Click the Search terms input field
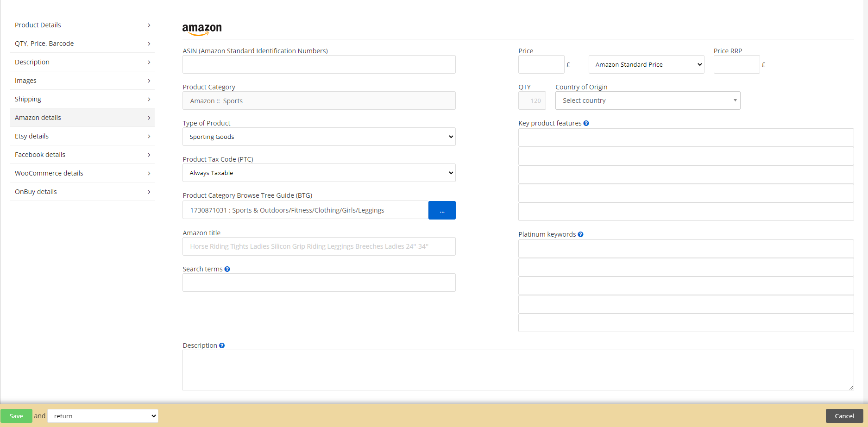 pyautogui.click(x=319, y=283)
